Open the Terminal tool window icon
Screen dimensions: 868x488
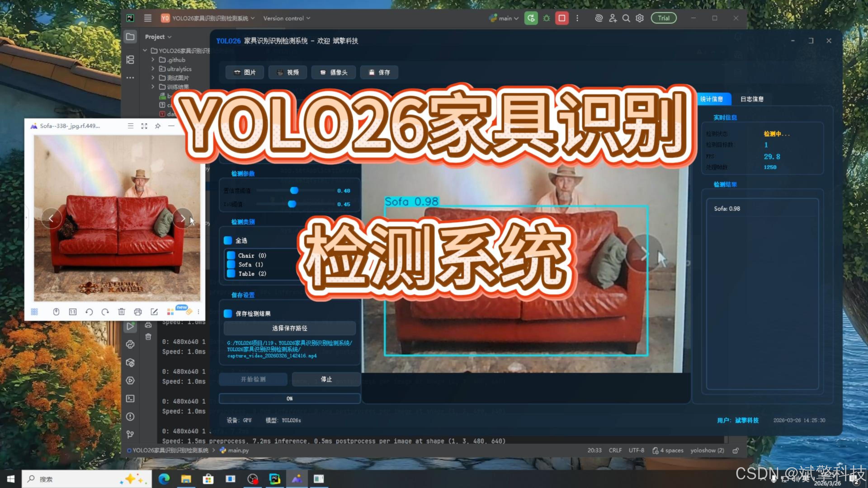coord(130,398)
